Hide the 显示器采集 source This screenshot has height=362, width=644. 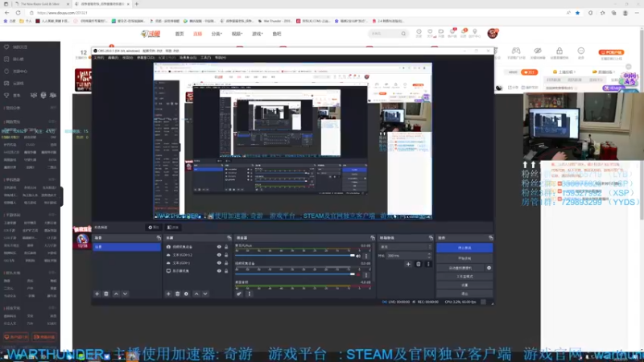[x=219, y=271]
